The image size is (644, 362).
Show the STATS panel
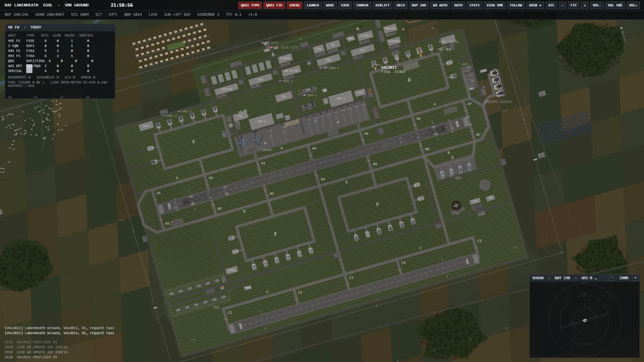pyautogui.click(x=474, y=5)
